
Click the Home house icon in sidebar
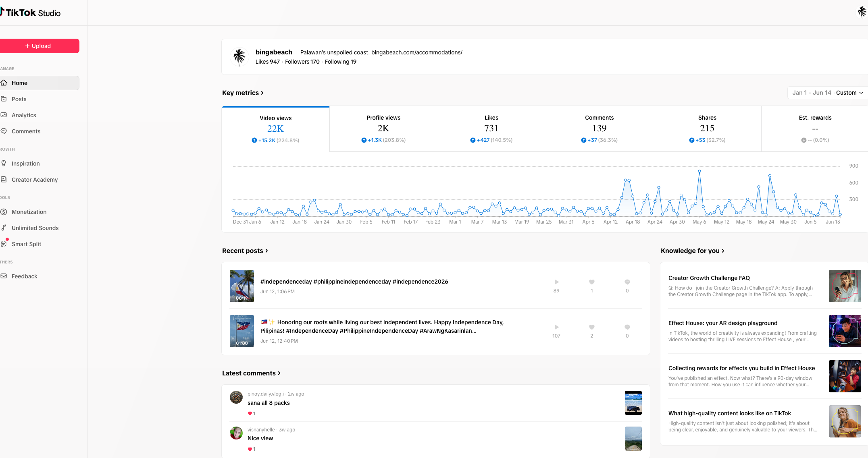pos(4,83)
